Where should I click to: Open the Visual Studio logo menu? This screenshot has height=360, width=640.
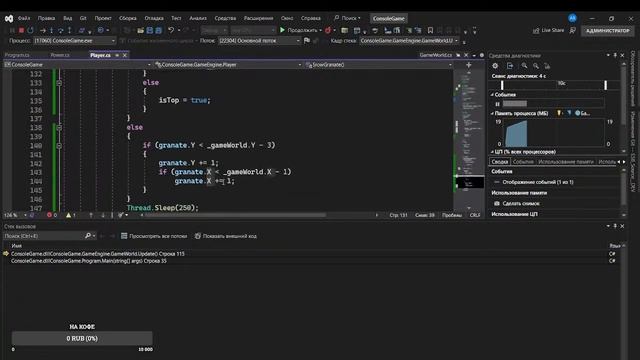[9, 18]
